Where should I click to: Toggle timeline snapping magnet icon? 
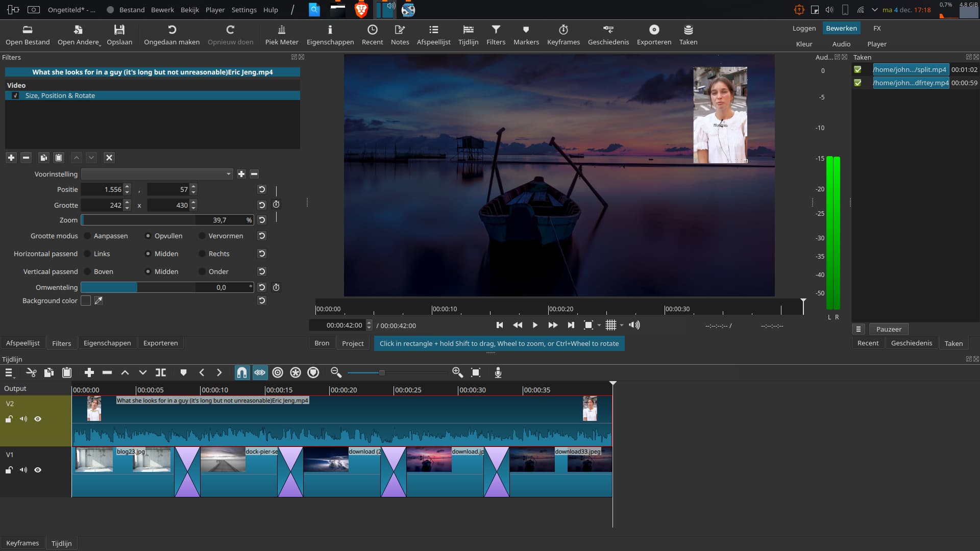pos(242,373)
